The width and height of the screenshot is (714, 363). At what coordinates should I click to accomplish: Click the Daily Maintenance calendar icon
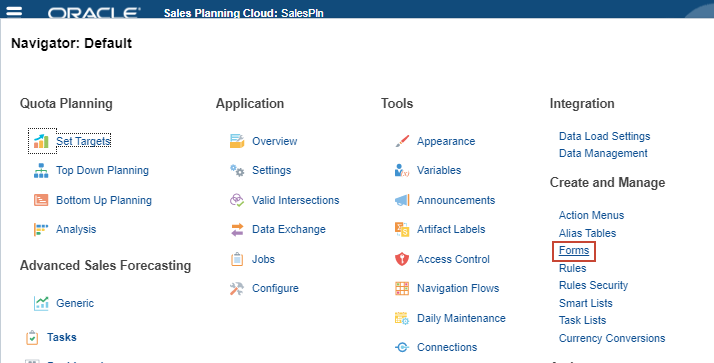tap(402, 318)
